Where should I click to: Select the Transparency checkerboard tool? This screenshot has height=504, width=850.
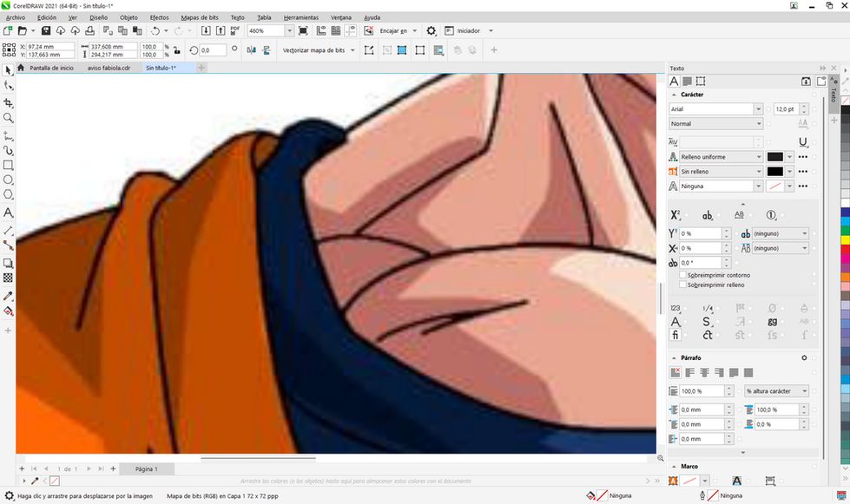tap(8, 278)
